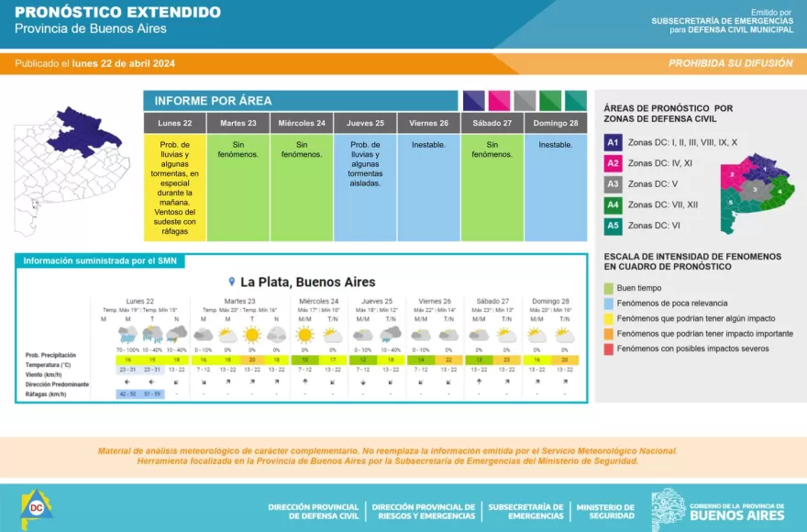
Task: Click the Domingo 28 T/N partly sunny icon
Action: (565, 336)
